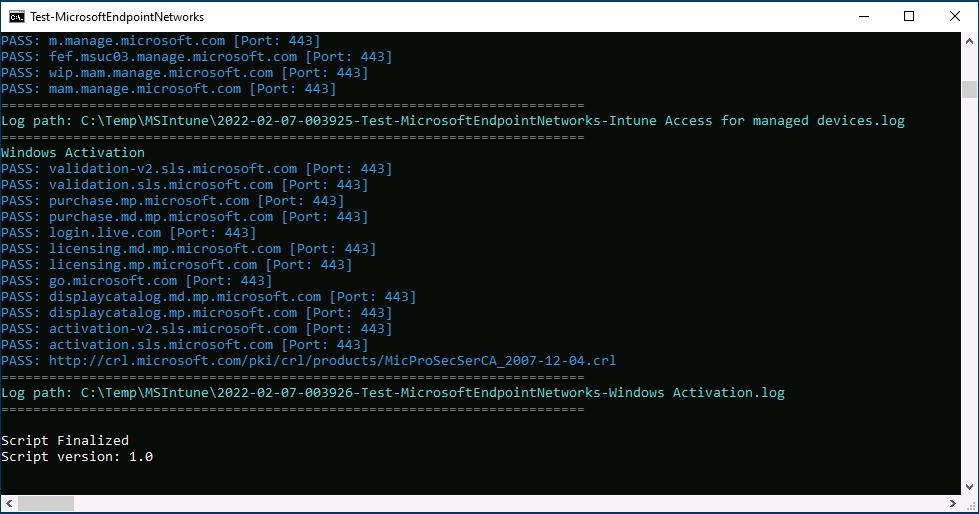Close the Test-MicrosoftEndpointNetworks console window
Screen dimensions: 979x514
(x=955, y=17)
